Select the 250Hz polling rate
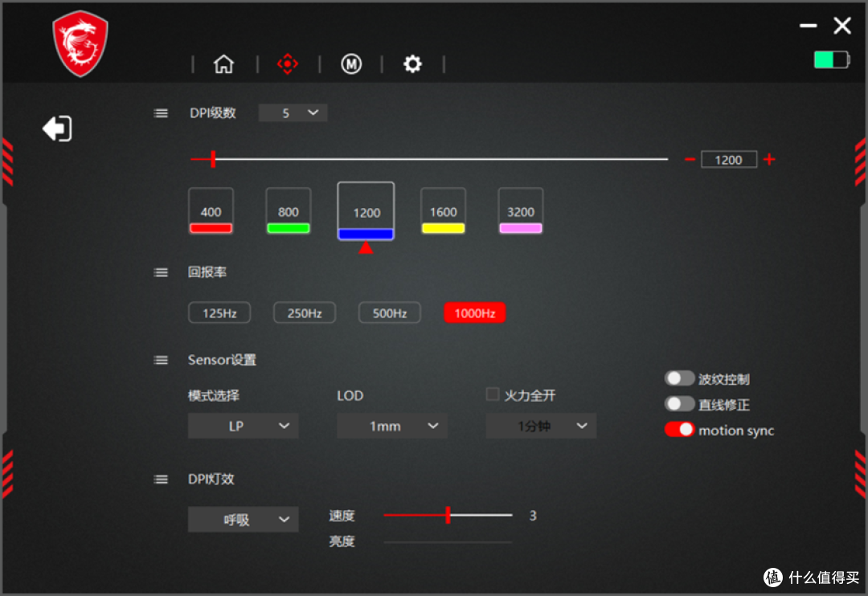The image size is (868, 596). [305, 312]
